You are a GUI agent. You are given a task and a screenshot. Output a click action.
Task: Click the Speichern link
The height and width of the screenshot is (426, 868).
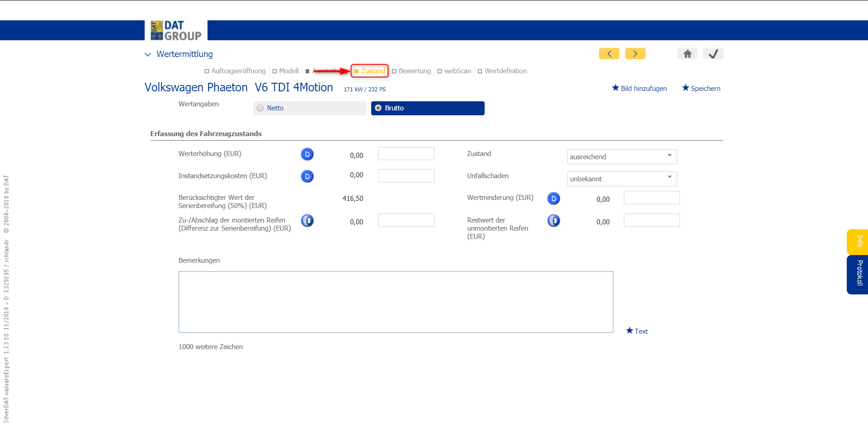(706, 89)
